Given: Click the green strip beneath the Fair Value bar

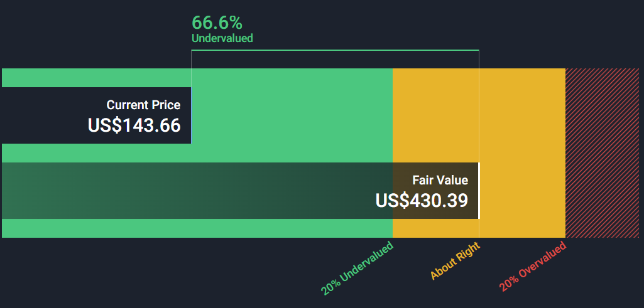Looking at the screenshot, I should [188, 228].
